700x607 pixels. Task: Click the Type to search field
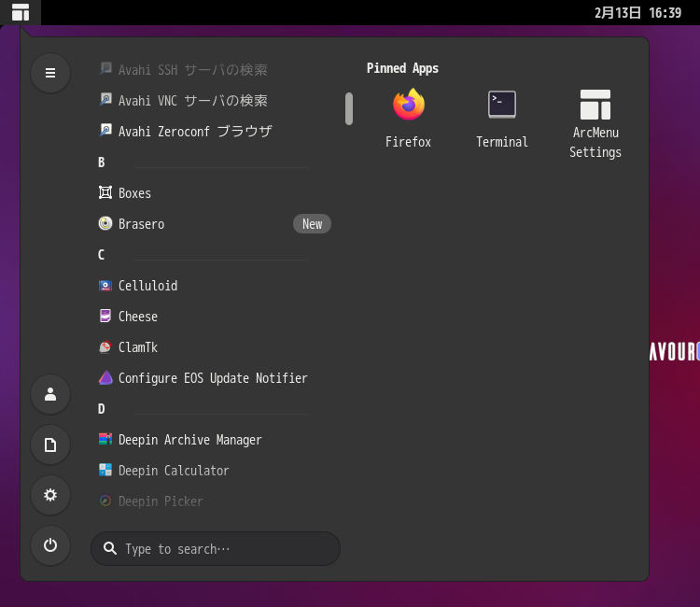tap(216, 548)
